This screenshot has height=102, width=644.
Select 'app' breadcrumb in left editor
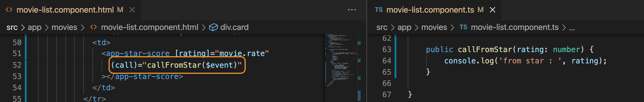pyautogui.click(x=34, y=27)
